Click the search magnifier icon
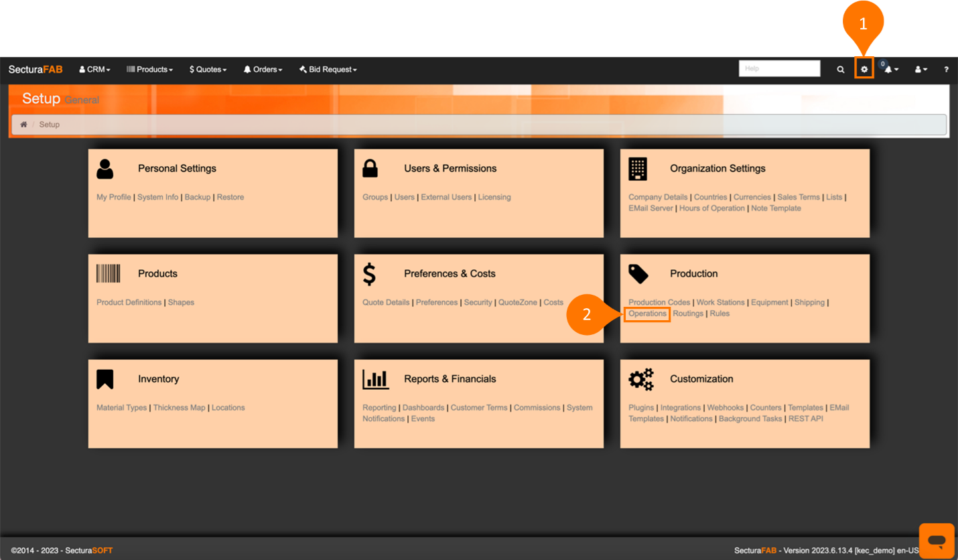 (x=841, y=69)
